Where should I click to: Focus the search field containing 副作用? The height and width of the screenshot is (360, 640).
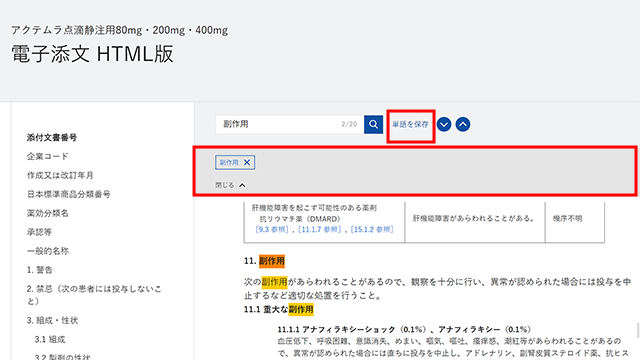pos(290,124)
